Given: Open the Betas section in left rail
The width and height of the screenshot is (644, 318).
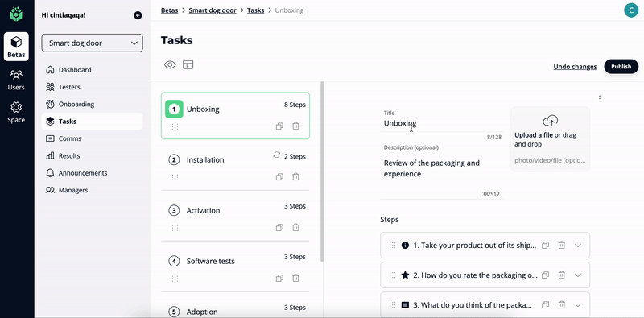Looking at the screenshot, I should coord(16,47).
